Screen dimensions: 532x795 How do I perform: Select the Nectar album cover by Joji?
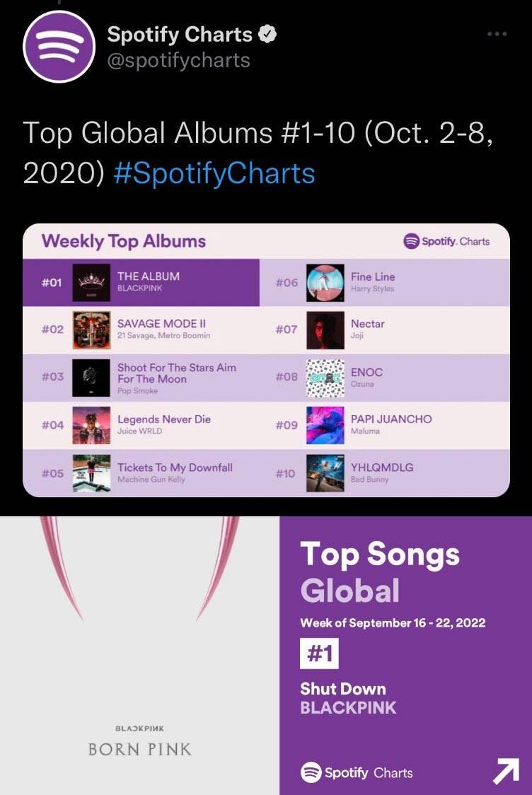pos(325,330)
